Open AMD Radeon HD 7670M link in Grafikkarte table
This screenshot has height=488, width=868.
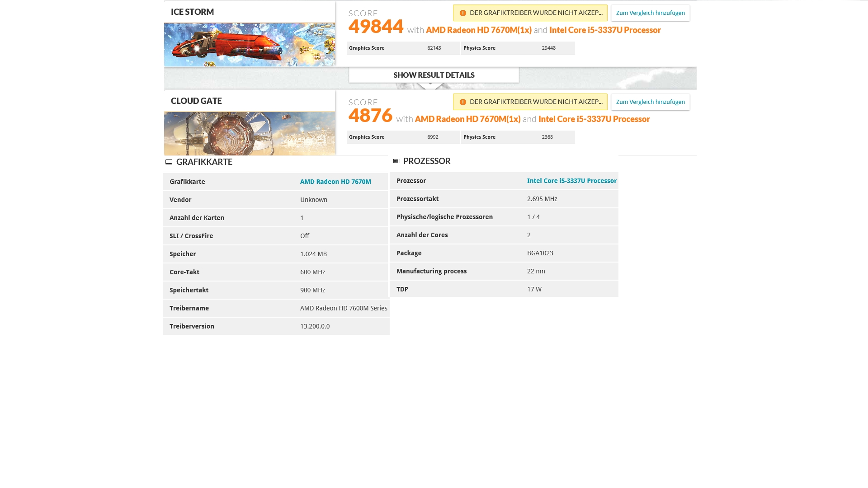pos(335,182)
